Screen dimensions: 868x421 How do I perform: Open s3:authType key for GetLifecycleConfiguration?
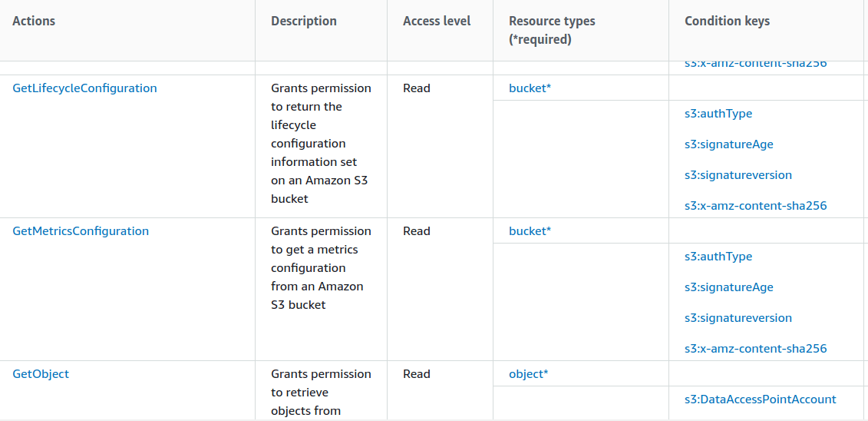point(718,114)
